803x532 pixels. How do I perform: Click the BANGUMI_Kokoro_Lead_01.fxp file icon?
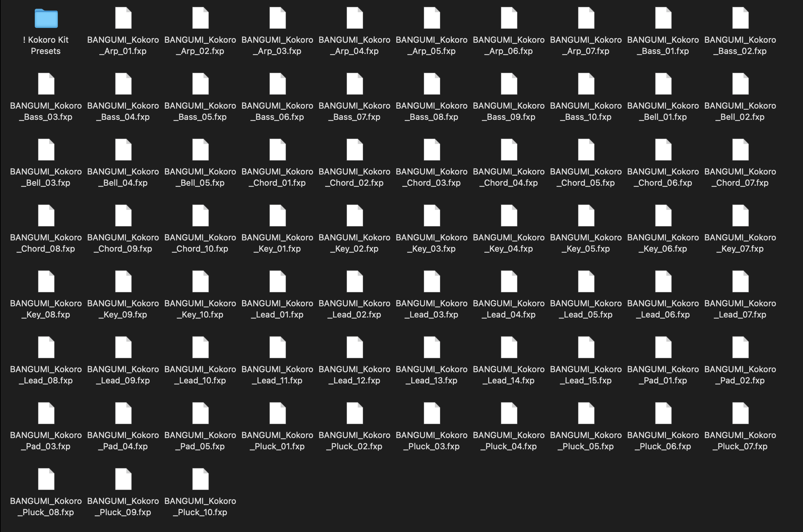(277, 281)
